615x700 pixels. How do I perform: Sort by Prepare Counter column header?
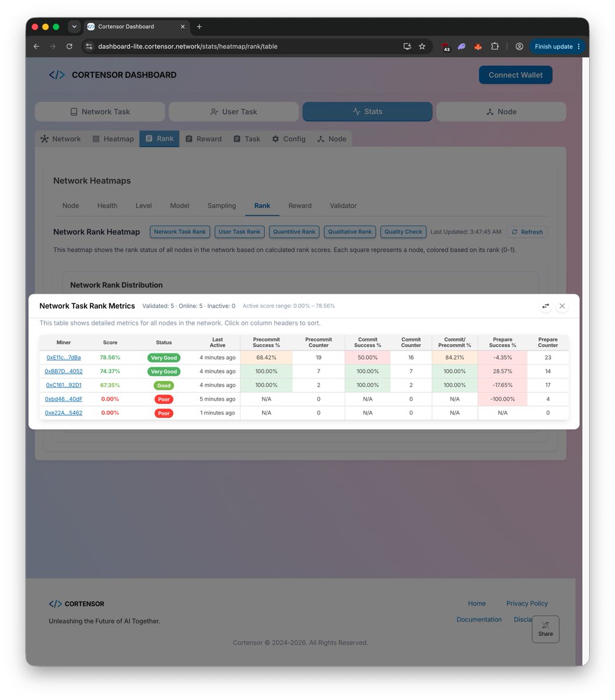548,342
